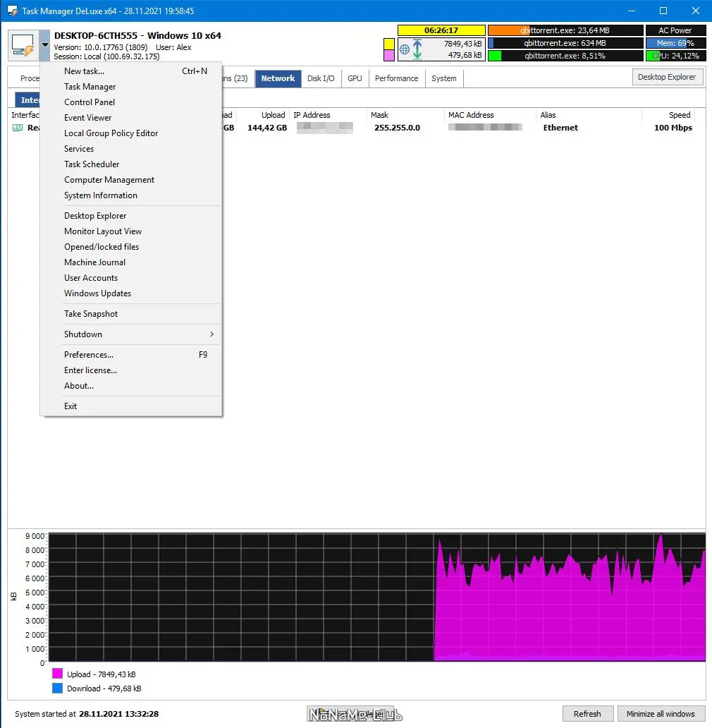This screenshot has height=728, width=712.
Task: Switch to the Network tab
Action: (278, 78)
